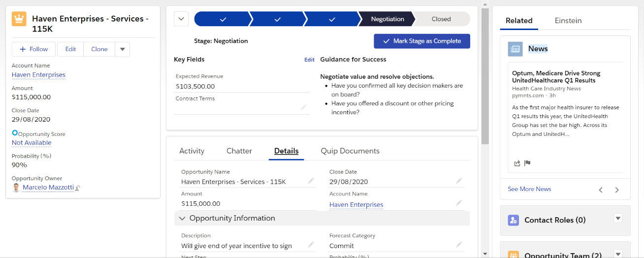Screen dimensions: 644x258
Task: Switch to the Chatter tab
Action: 239,151
